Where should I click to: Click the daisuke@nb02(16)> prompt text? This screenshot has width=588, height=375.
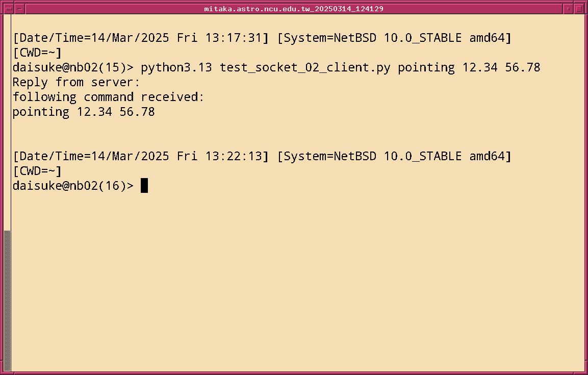click(73, 186)
